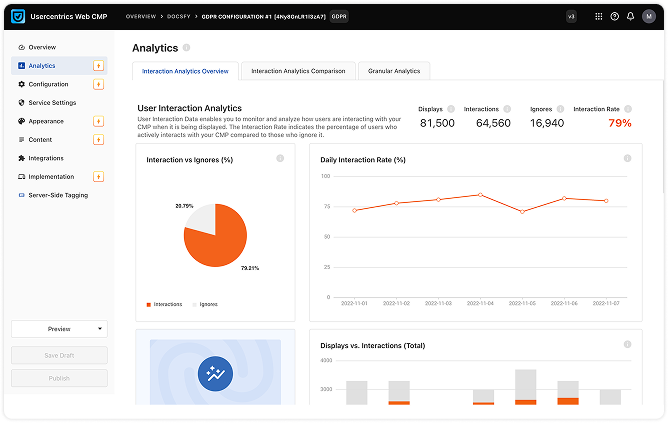Viewport: 668px width, 423px height.
Task: Click info icon on Daily Interaction Rate
Action: (x=627, y=158)
